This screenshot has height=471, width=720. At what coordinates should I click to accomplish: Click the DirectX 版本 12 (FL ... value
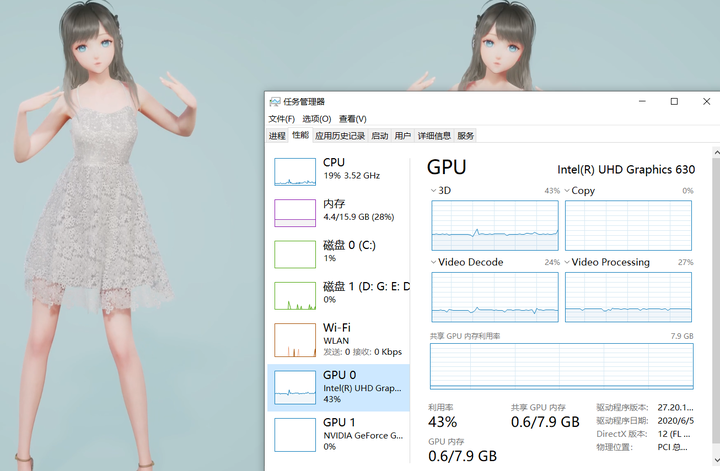click(674, 434)
